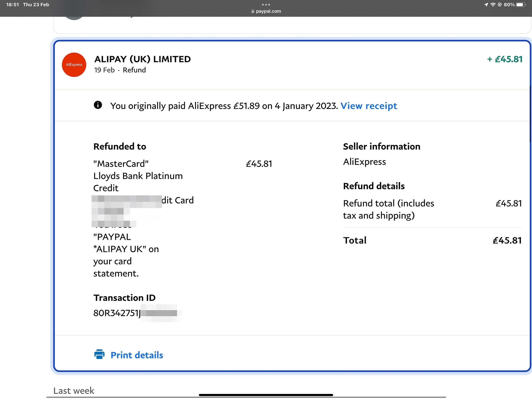The width and height of the screenshot is (532, 399).
Task: Click the info circle icon
Action: [x=98, y=105]
